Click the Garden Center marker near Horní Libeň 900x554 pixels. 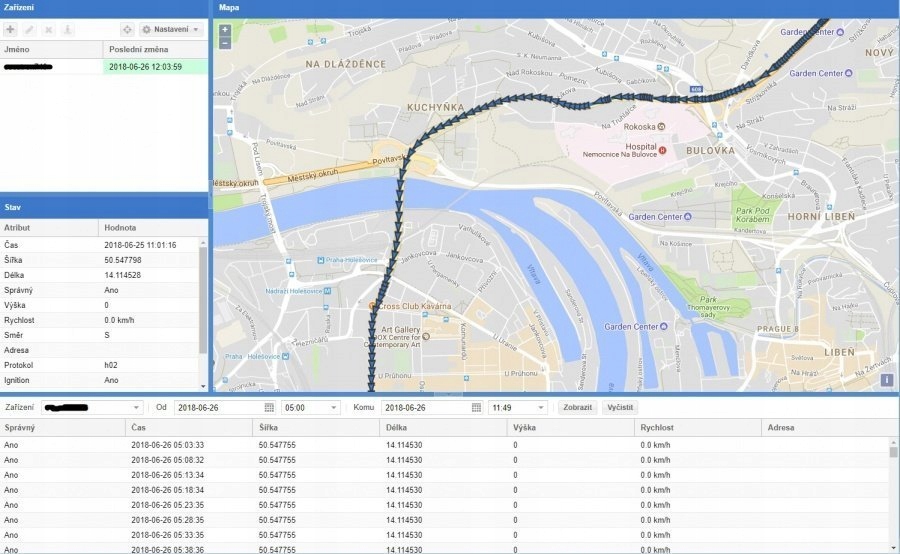688,216
